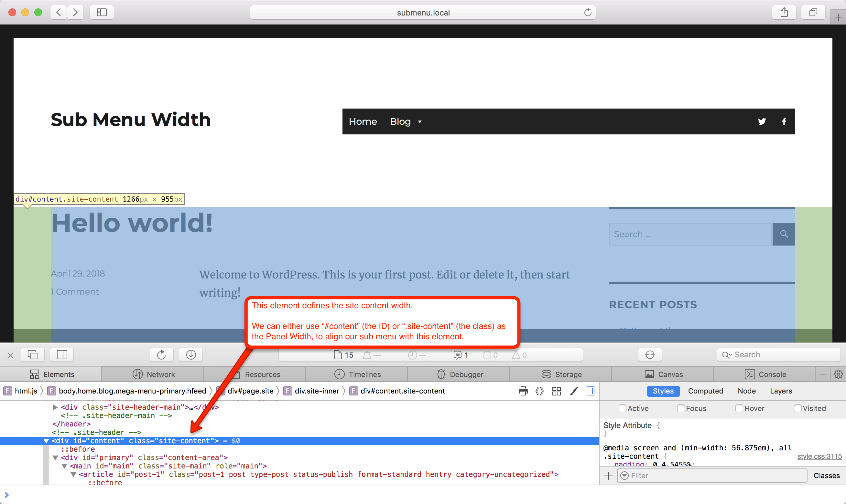Click the Facebook icon in site menu
Screen dimensions: 846x504
click(784, 121)
